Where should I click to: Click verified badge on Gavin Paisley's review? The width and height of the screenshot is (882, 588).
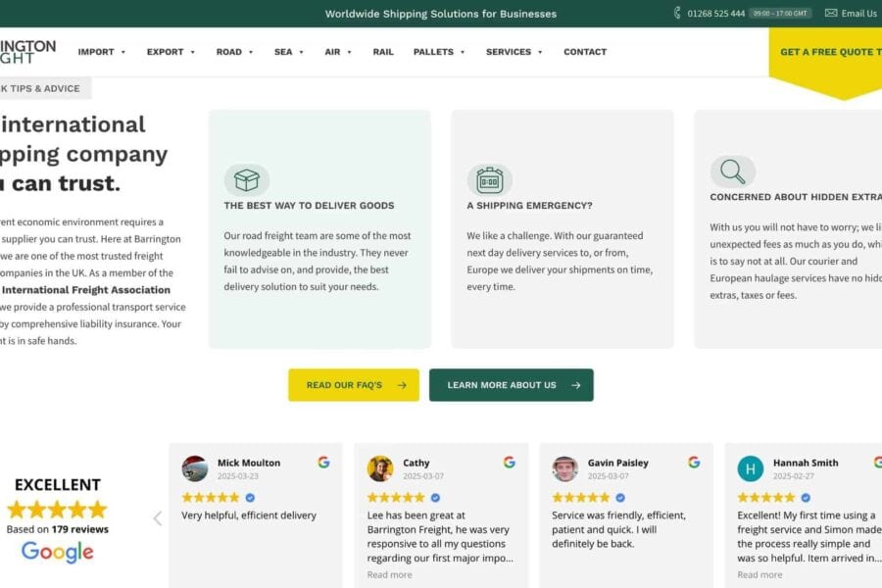[620, 498]
